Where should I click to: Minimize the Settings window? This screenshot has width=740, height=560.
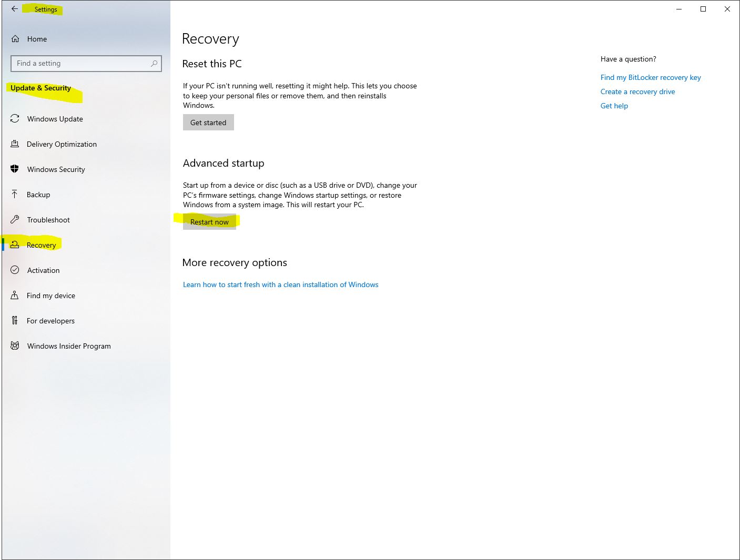click(679, 9)
